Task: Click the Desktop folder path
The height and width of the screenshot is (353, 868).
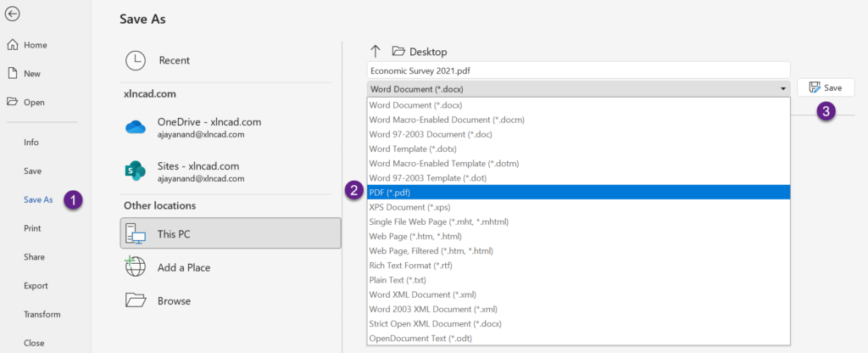Action: (x=420, y=52)
